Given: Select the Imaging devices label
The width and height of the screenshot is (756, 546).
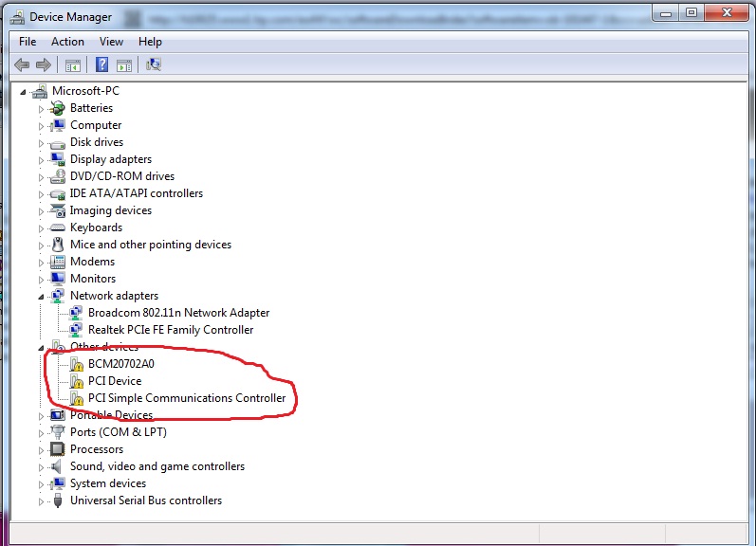Looking at the screenshot, I should pyautogui.click(x=111, y=210).
